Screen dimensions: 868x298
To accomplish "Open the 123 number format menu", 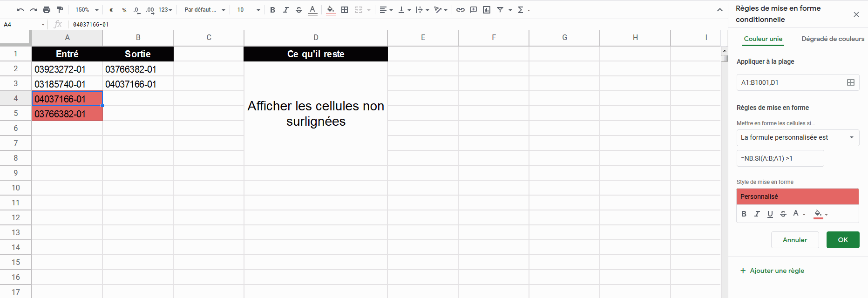I will tap(165, 10).
